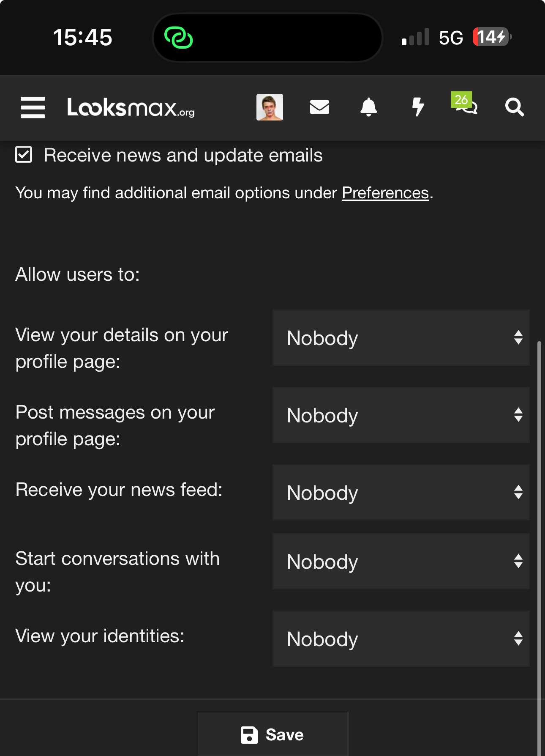This screenshot has height=756, width=545.
Task: Open the bell alerts notifications
Action: tap(368, 107)
